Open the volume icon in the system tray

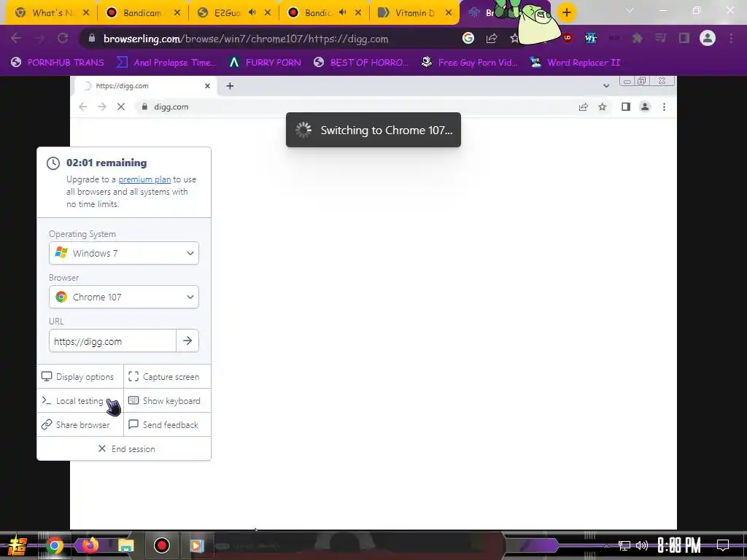[x=642, y=545]
